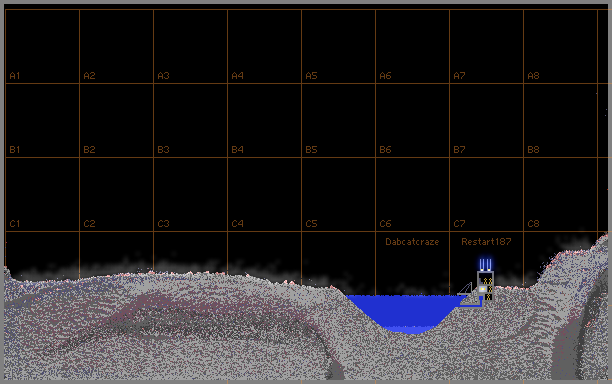Click the Restart187 player label
Screen dimensions: 612x384
pyautogui.click(x=486, y=242)
